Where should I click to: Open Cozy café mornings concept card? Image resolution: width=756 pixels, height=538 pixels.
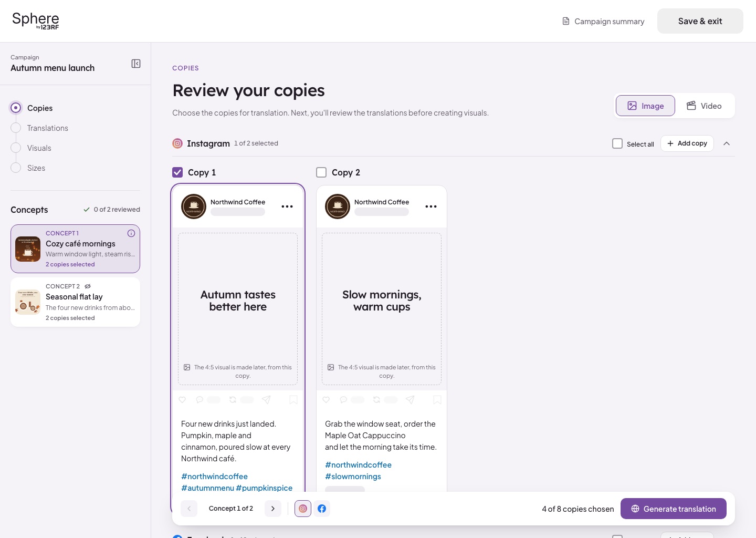(x=75, y=249)
